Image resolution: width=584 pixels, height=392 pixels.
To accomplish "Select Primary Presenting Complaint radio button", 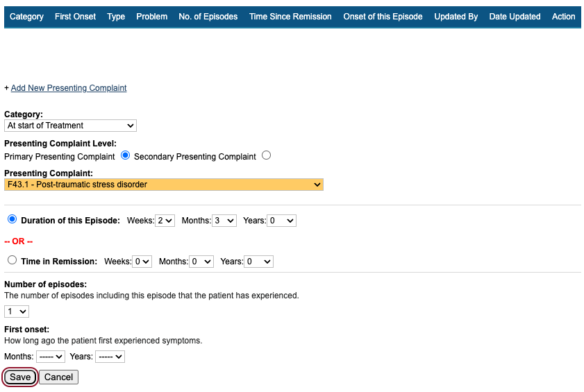I will 125,155.
